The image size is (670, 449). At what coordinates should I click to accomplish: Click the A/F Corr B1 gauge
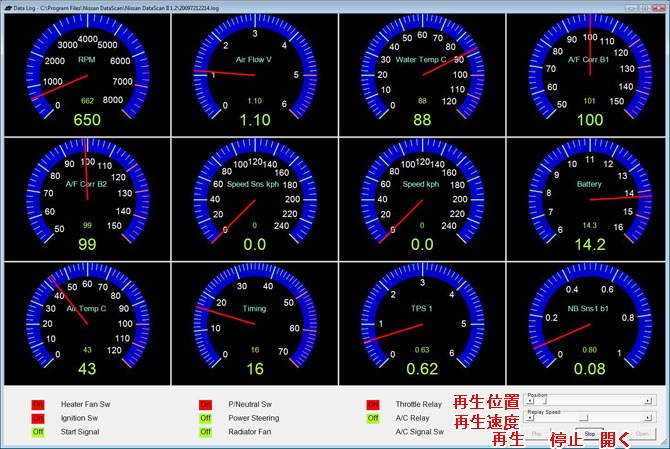click(589, 72)
